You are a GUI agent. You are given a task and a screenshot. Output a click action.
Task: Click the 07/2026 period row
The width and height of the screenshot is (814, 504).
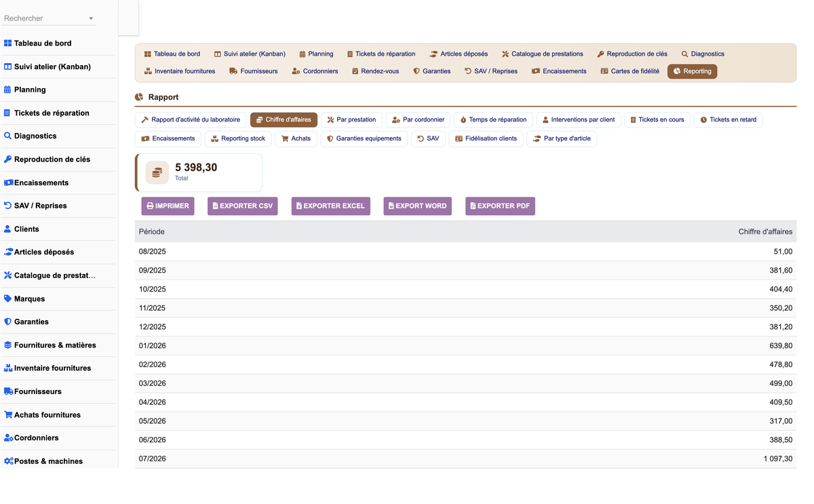(x=465, y=459)
